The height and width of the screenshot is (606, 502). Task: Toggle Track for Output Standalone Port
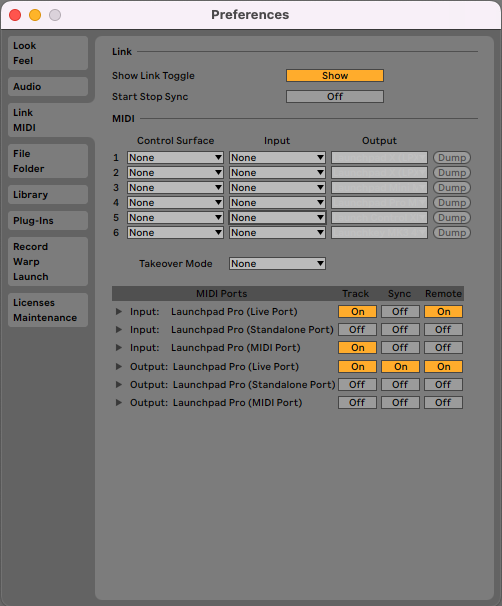pos(357,385)
